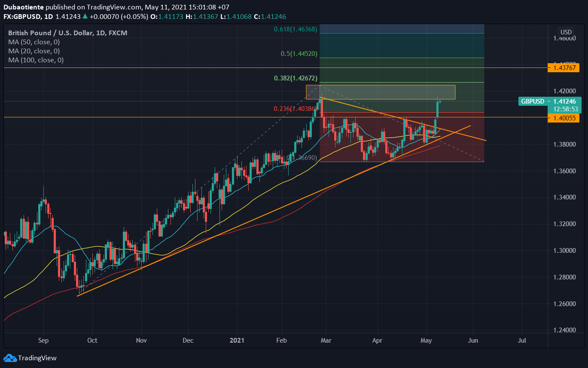588x368 pixels.
Task: Click the TradingView cloud logo icon
Action: tap(10, 358)
